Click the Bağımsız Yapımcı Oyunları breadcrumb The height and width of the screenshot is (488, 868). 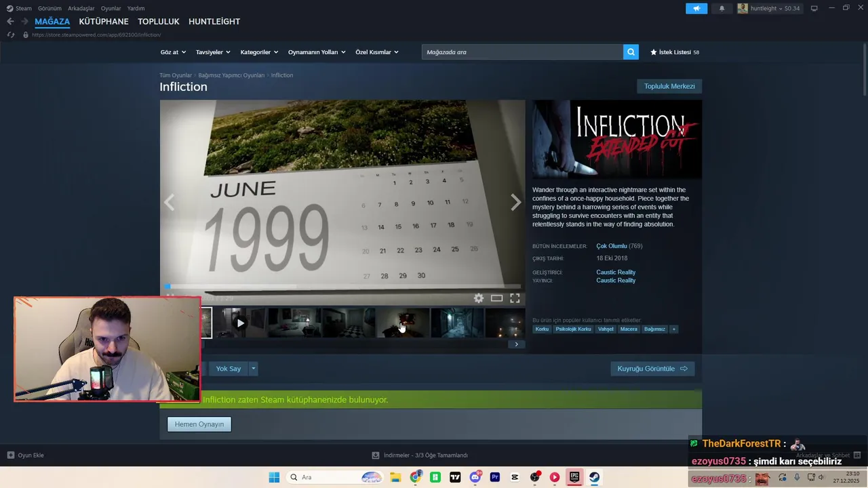coord(231,75)
